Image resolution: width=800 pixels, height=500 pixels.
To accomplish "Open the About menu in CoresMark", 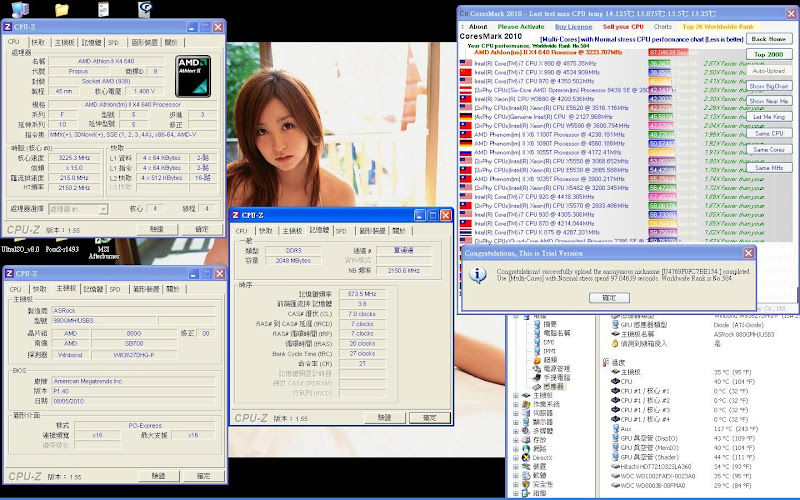I will click(478, 27).
